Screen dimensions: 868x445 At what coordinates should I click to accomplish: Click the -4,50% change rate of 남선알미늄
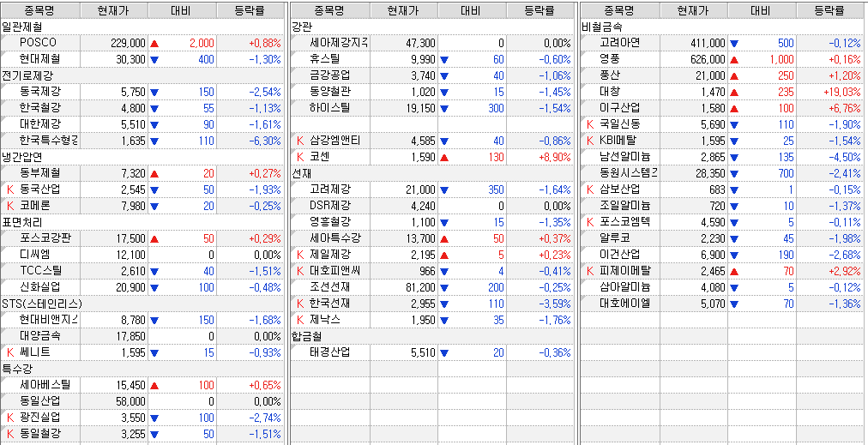[845, 157]
